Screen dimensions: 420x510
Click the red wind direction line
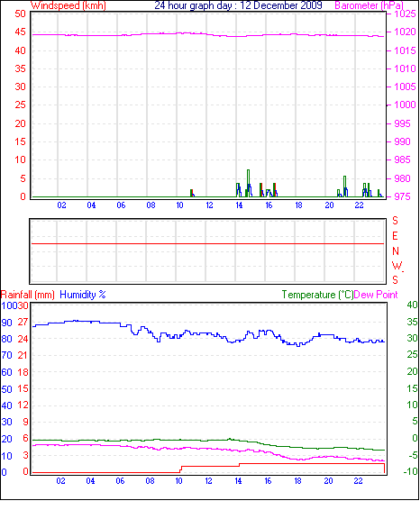click(x=207, y=243)
